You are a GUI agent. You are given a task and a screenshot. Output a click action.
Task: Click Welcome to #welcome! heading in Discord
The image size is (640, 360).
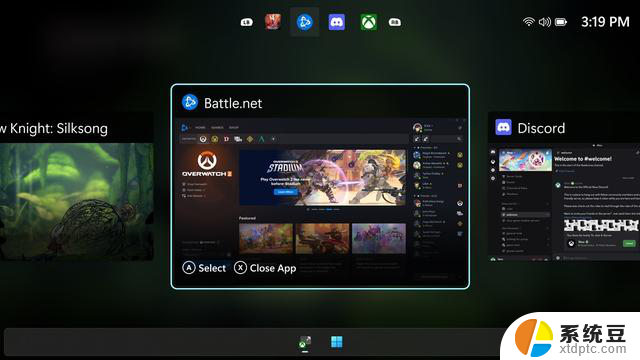coord(583,159)
